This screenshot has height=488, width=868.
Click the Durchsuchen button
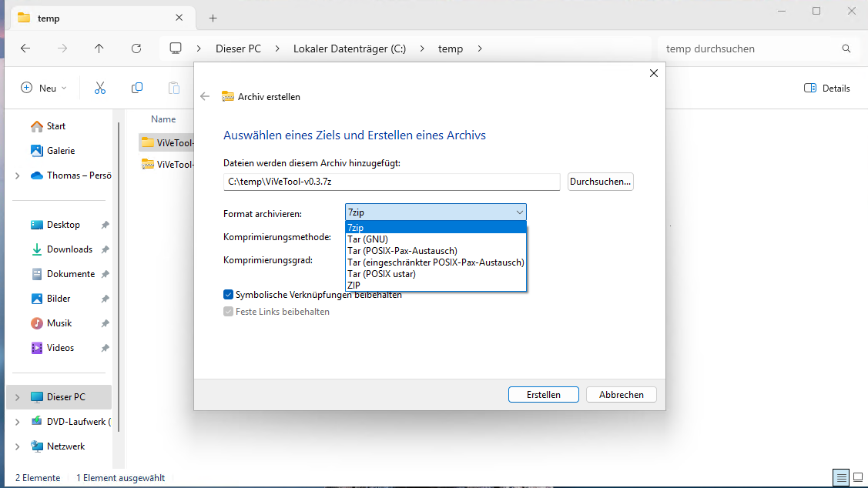(x=600, y=182)
